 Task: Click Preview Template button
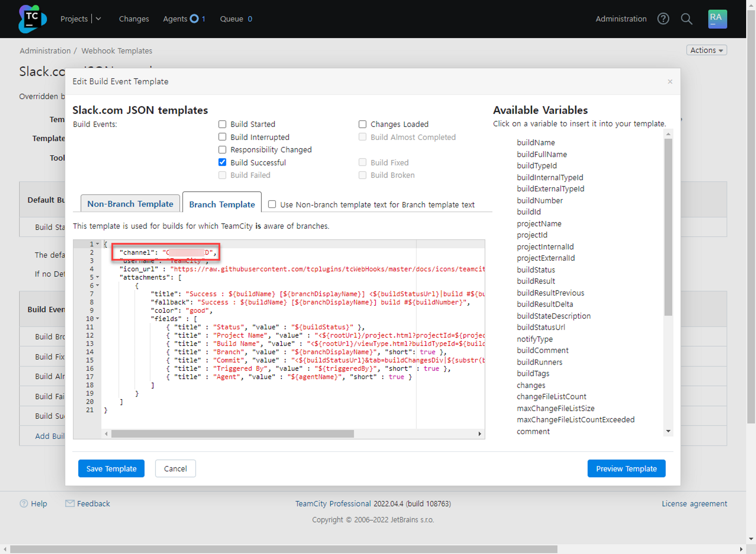coord(626,468)
